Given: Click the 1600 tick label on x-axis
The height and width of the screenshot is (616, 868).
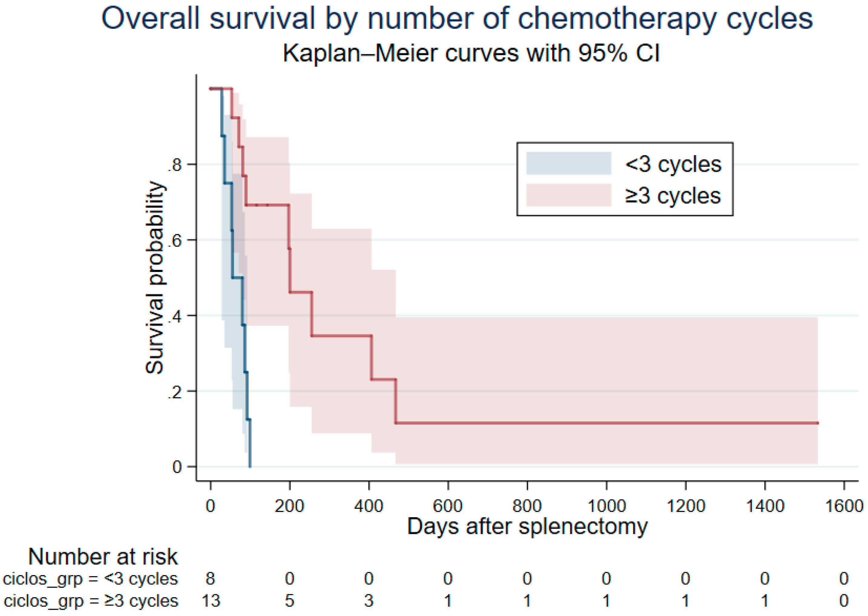Looking at the screenshot, I should (844, 506).
